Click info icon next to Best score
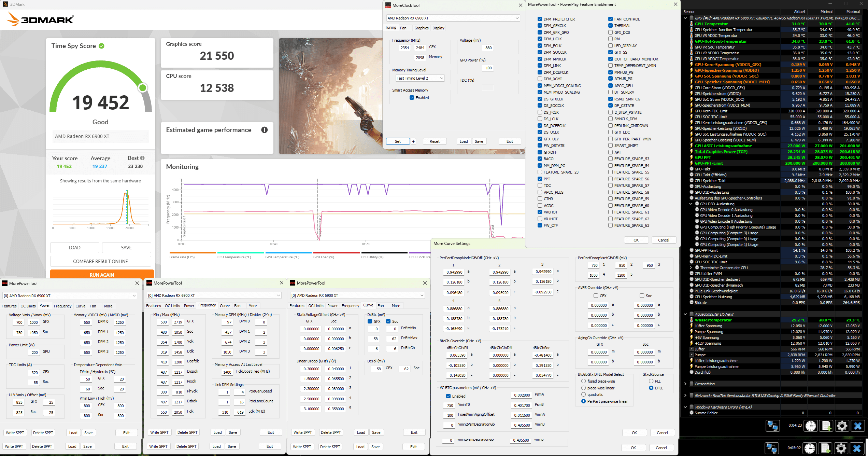 coord(142,158)
